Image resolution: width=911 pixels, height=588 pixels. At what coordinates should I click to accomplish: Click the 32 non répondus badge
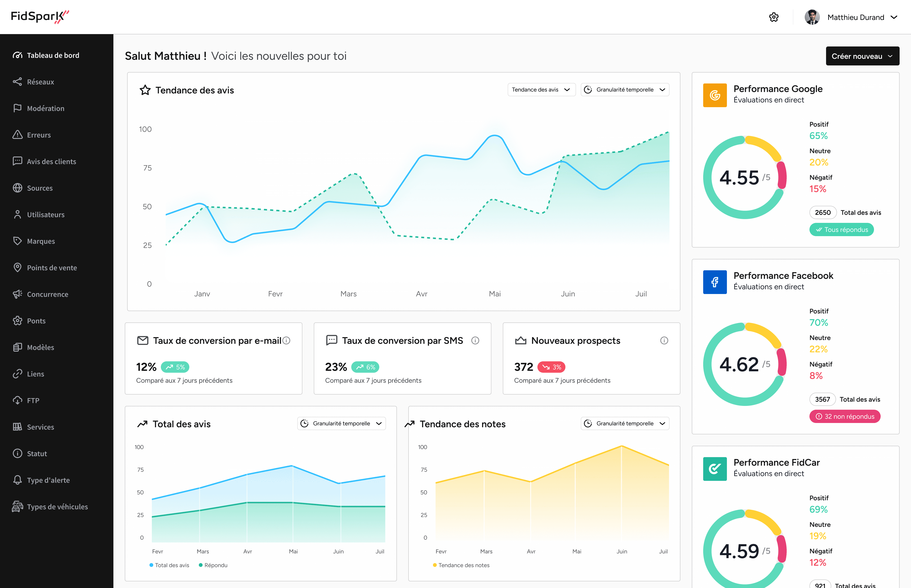pos(845,417)
